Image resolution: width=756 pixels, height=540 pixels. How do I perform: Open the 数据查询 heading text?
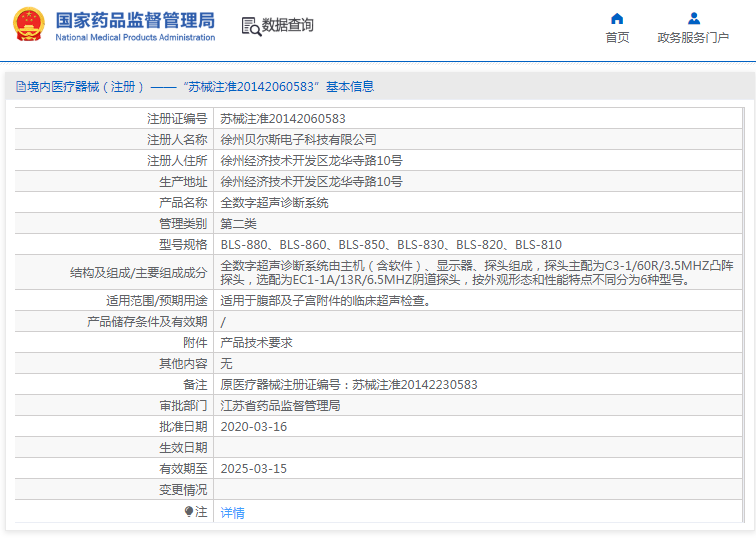pyautogui.click(x=288, y=25)
